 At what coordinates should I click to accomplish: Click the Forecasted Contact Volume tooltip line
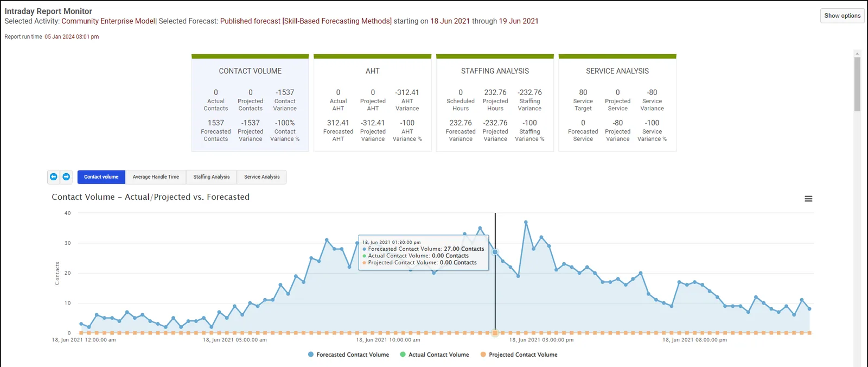(x=423, y=249)
